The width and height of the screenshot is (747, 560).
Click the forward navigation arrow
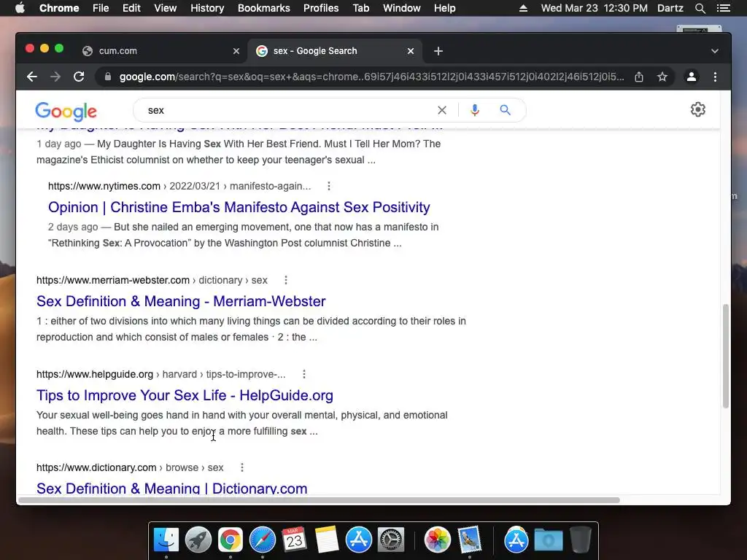(x=55, y=77)
